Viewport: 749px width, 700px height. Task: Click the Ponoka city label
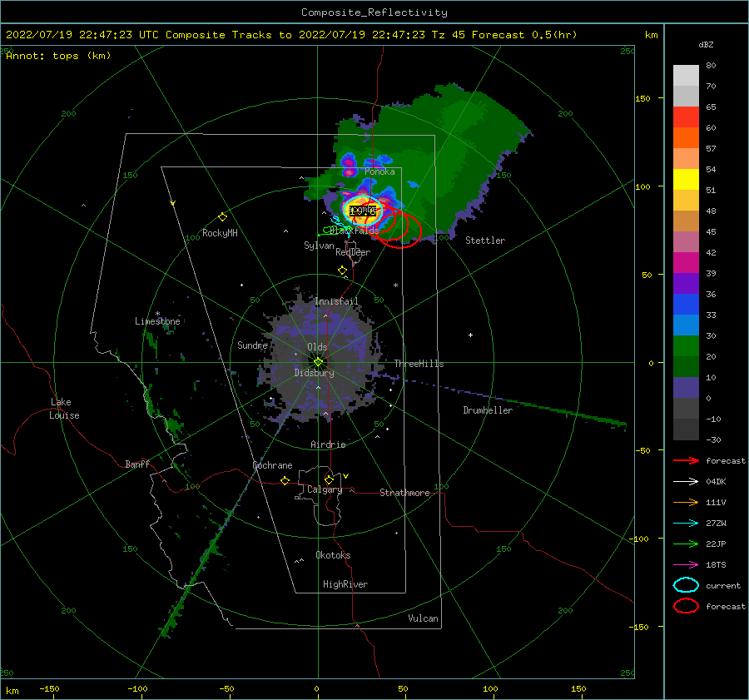379,171
